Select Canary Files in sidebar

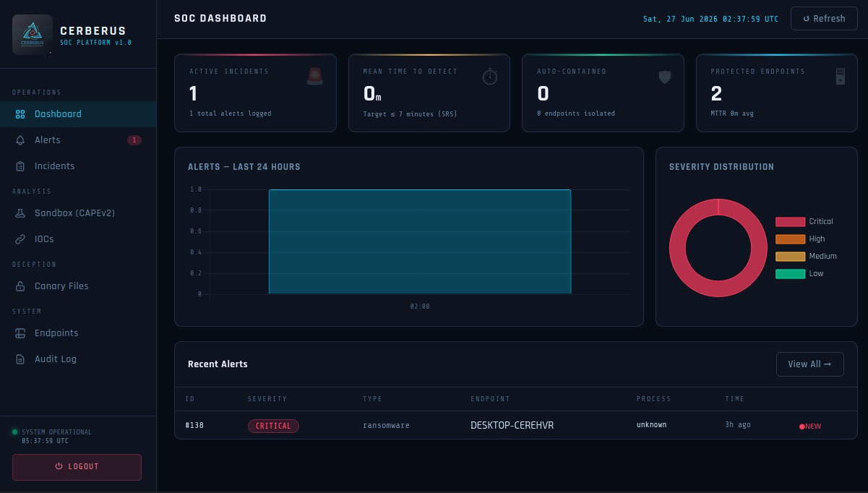[x=78, y=286]
